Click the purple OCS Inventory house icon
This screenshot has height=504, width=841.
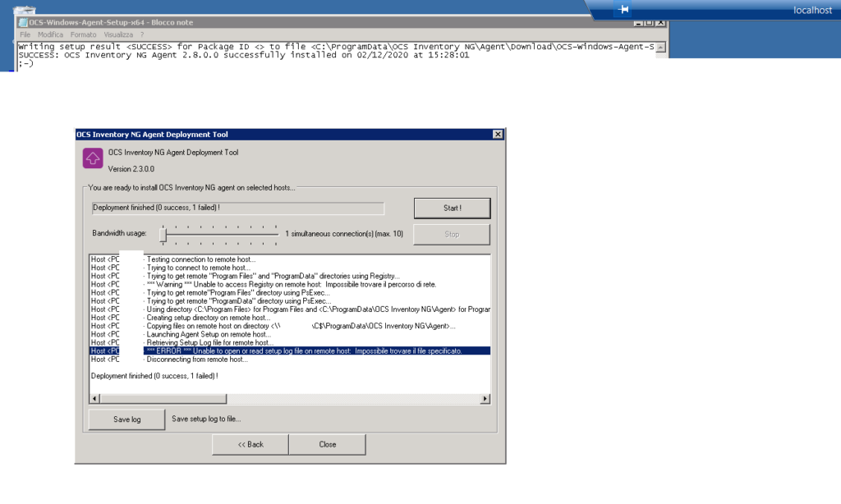[93, 158]
